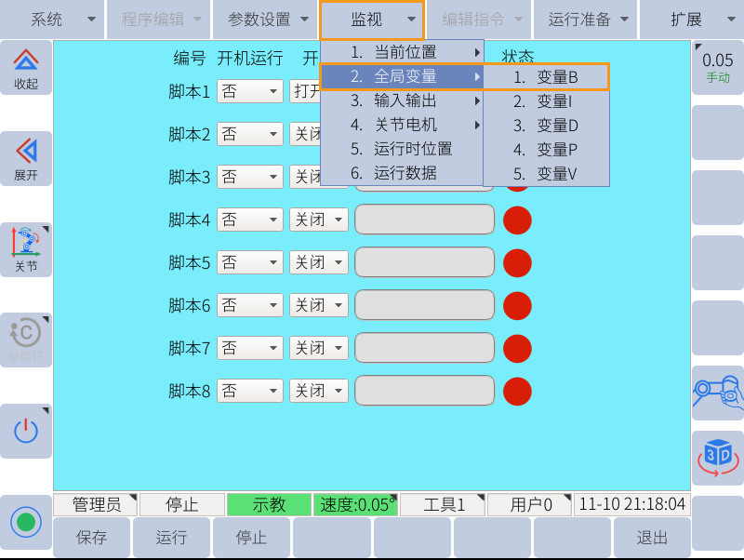The image size is (744, 560).
Task: Click the power button icon in sidebar
Action: point(26,431)
